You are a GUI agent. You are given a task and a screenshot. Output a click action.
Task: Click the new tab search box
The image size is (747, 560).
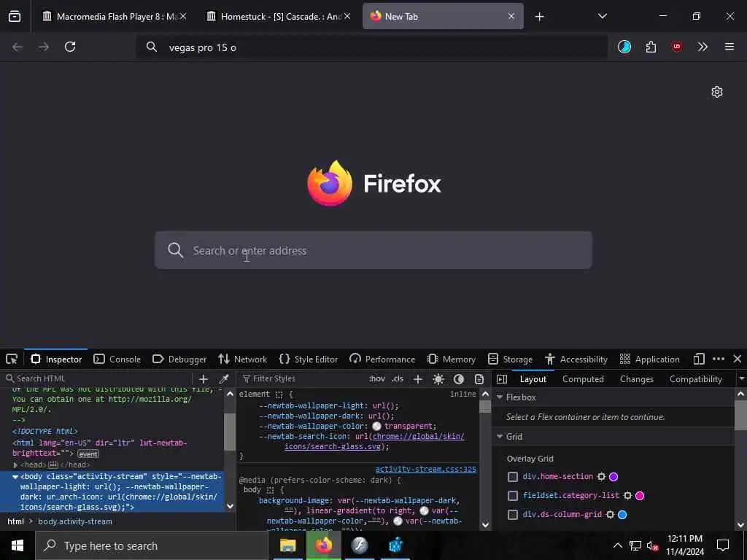[x=373, y=251]
